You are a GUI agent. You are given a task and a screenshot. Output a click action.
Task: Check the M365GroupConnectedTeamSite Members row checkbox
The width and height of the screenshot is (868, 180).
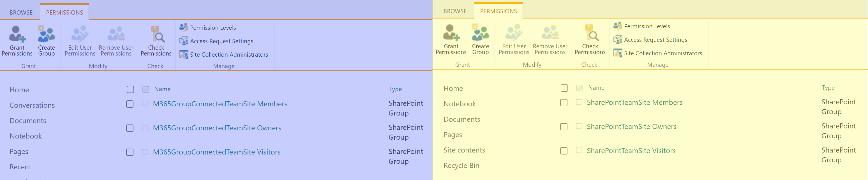[130, 104]
